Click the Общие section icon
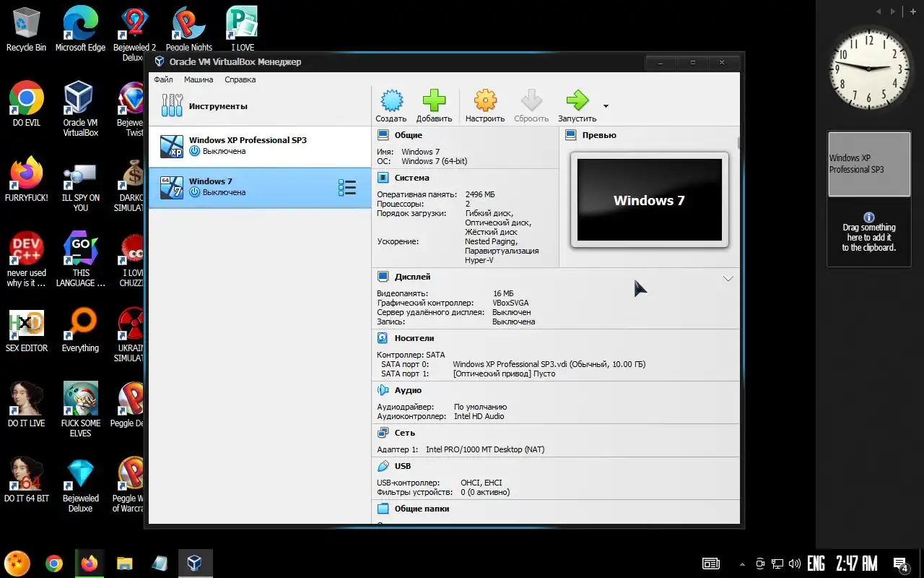 tap(383, 135)
